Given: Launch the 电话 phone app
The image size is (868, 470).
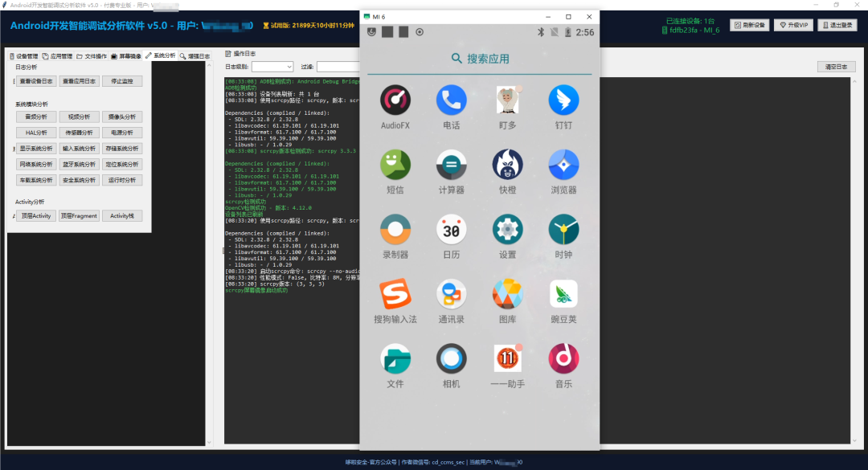Looking at the screenshot, I should point(451,100).
